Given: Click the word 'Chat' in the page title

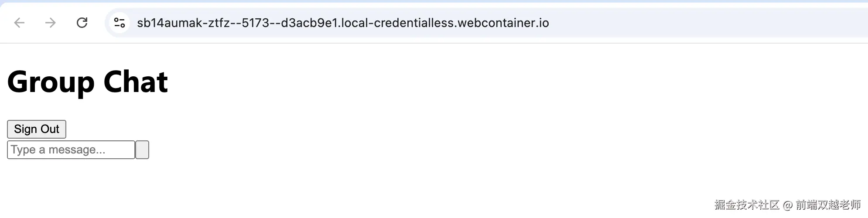Looking at the screenshot, I should point(136,82).
